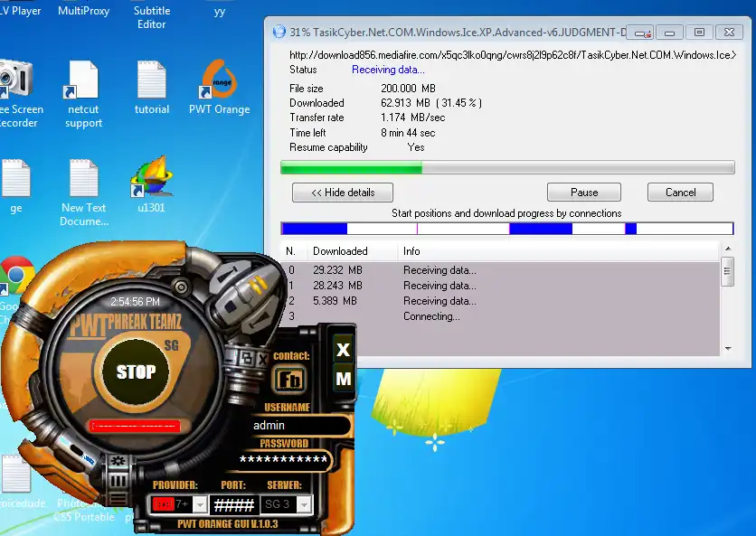The height and width of the screenshot is (536, 756).
Task: Open the New Text Document file
Action: point(84,193)
